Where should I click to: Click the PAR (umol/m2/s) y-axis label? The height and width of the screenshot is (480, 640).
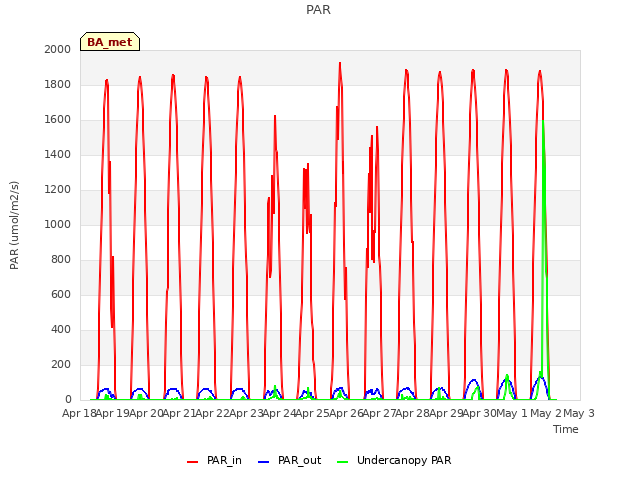click(14, 225)
